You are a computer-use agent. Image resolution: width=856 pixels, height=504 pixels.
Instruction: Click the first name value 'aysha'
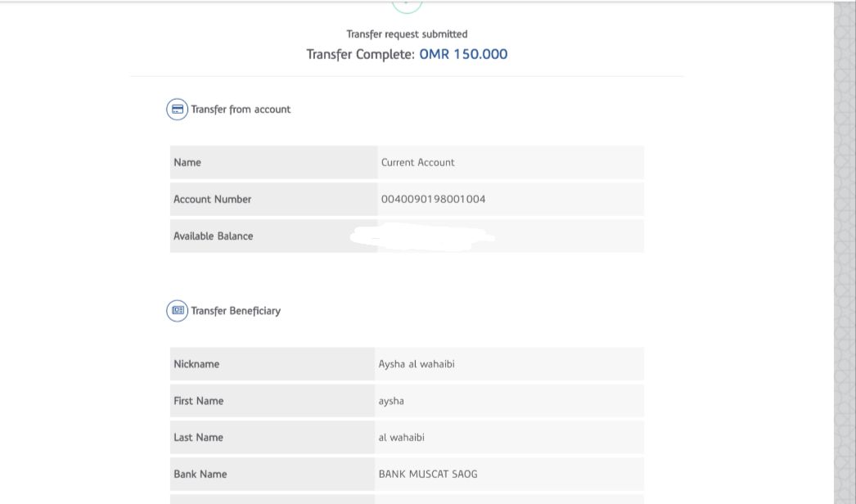(391, 401)
